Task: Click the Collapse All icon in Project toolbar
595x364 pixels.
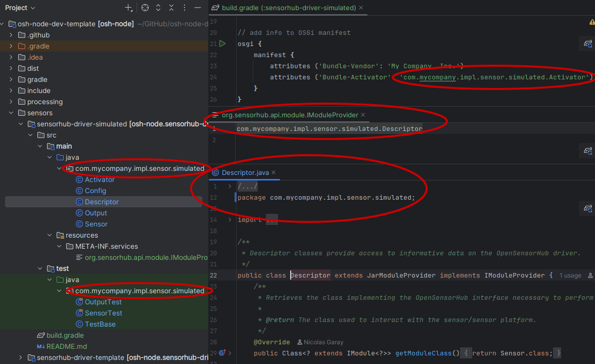Action: click(171, 8)
